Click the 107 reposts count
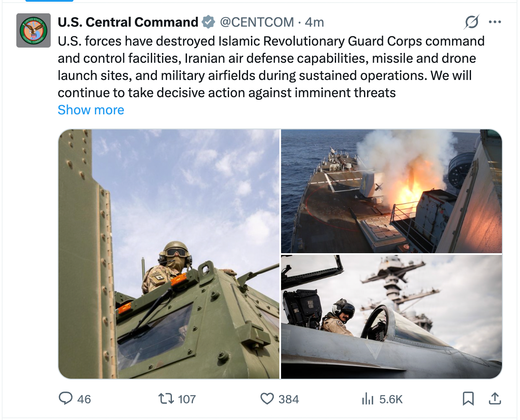Image resolution: width=520 pixels, height=420 pixels. [x=187, y=399]
